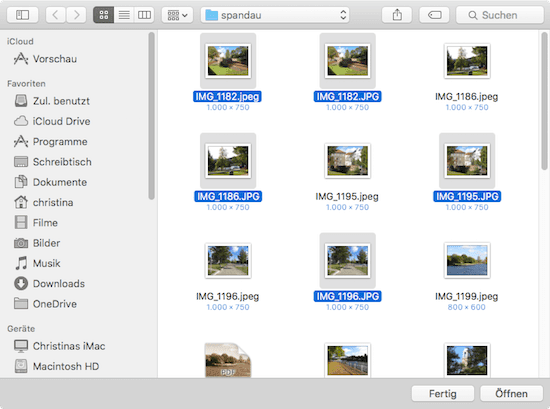This screenshot has height=409, width=550.
Task: Select IMG_1195.JPG thumbnail
Action: coord(467,161)
